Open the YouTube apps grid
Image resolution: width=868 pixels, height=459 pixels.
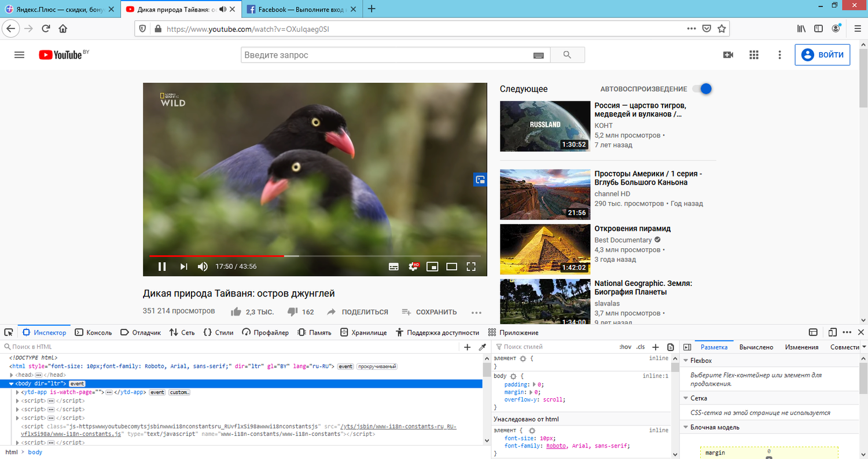point(753,55)
